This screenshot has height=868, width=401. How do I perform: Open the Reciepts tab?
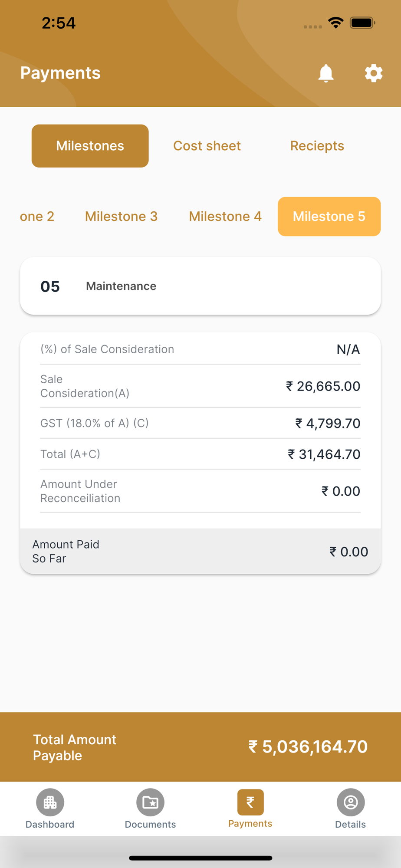pyautogui.click(x=317, y=146)
